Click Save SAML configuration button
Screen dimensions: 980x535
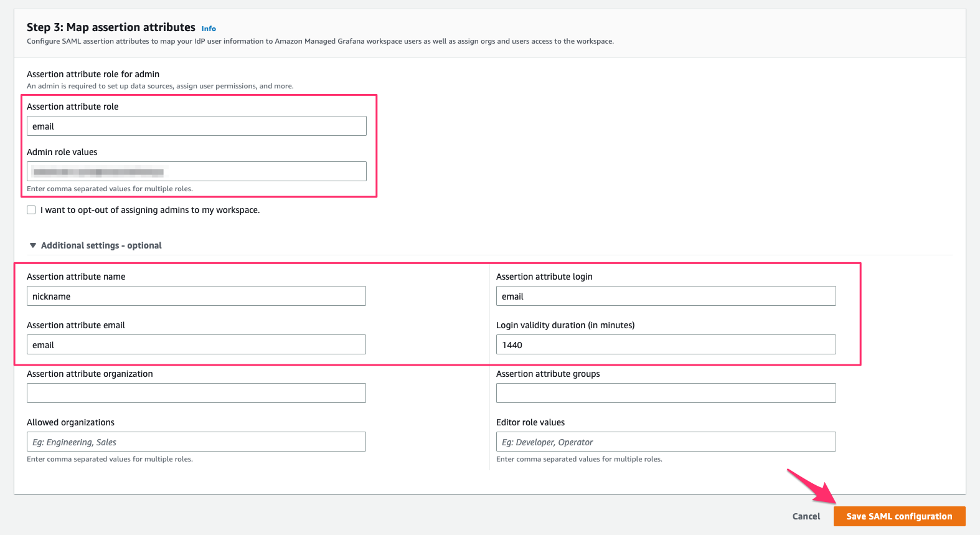pos(899,516)
